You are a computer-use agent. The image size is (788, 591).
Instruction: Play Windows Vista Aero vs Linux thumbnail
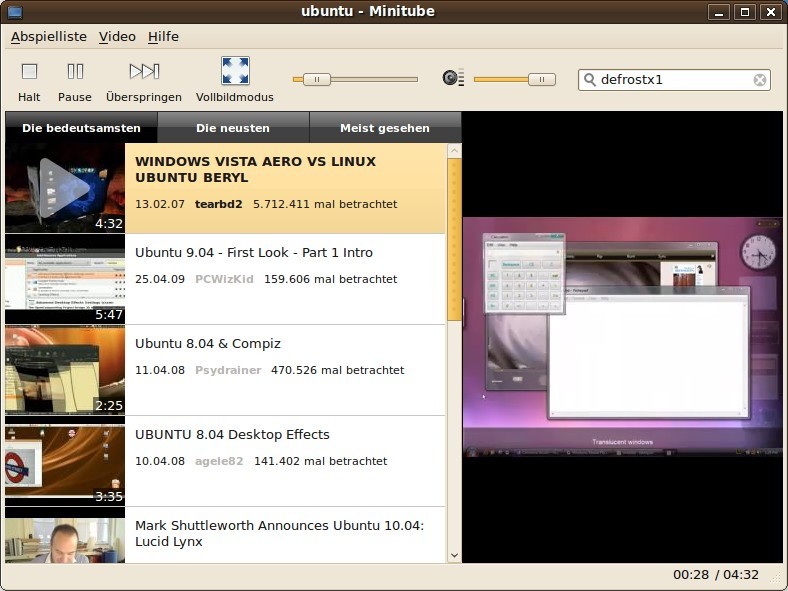pos(65,188)
